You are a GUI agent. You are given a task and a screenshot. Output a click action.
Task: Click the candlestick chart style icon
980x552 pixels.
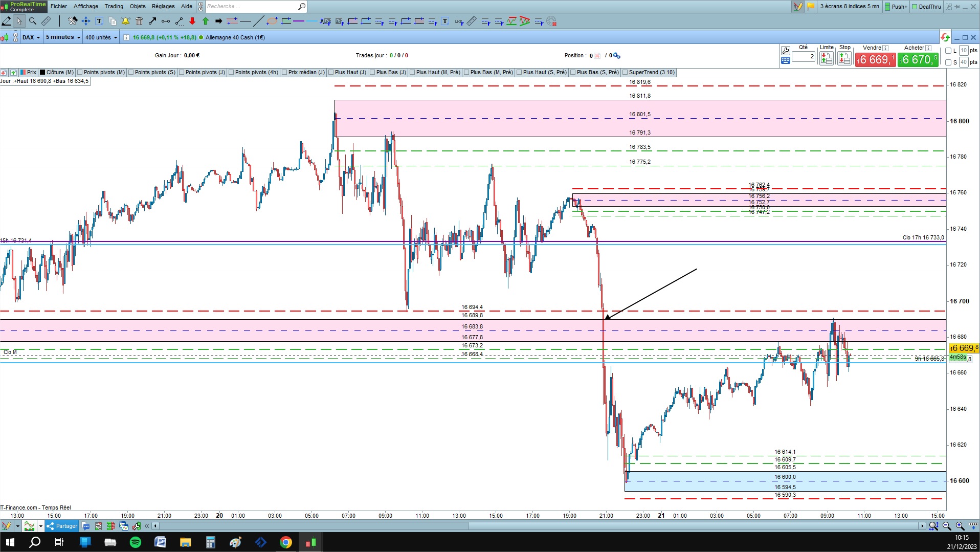coord(5,37)
